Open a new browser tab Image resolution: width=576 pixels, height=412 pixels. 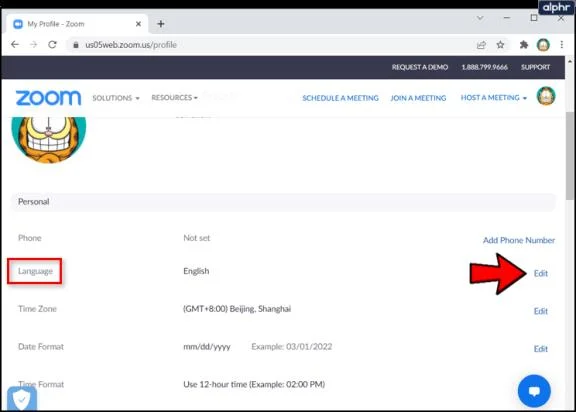coord(161,24)
